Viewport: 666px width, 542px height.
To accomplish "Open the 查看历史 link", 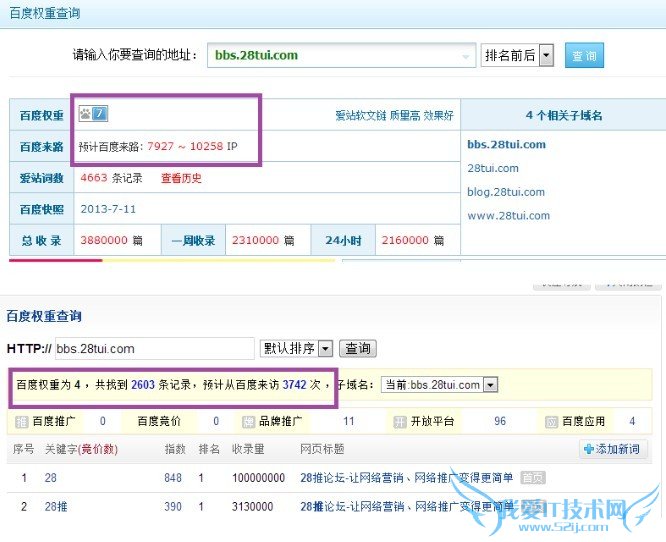I will 181,178.
